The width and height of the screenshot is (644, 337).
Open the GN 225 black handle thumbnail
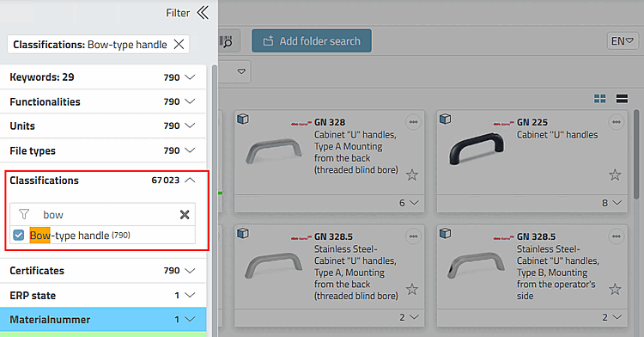coord(476,149)
